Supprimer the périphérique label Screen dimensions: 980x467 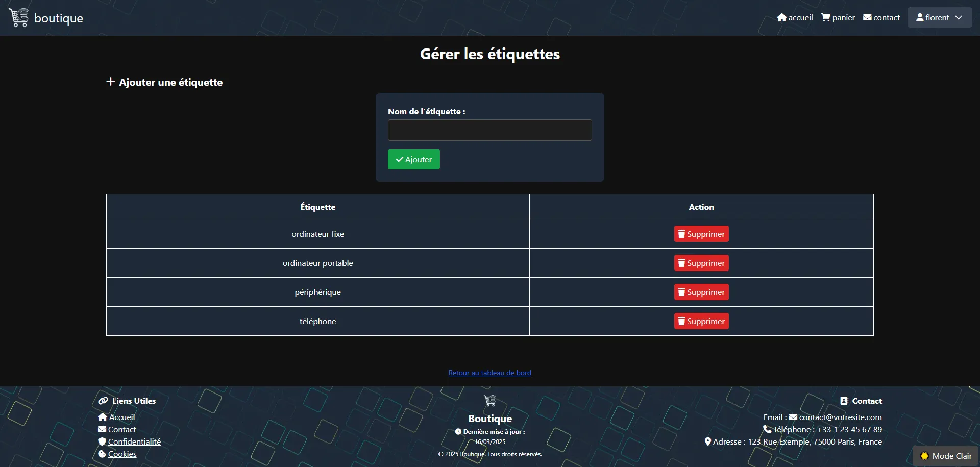point(701,292)
